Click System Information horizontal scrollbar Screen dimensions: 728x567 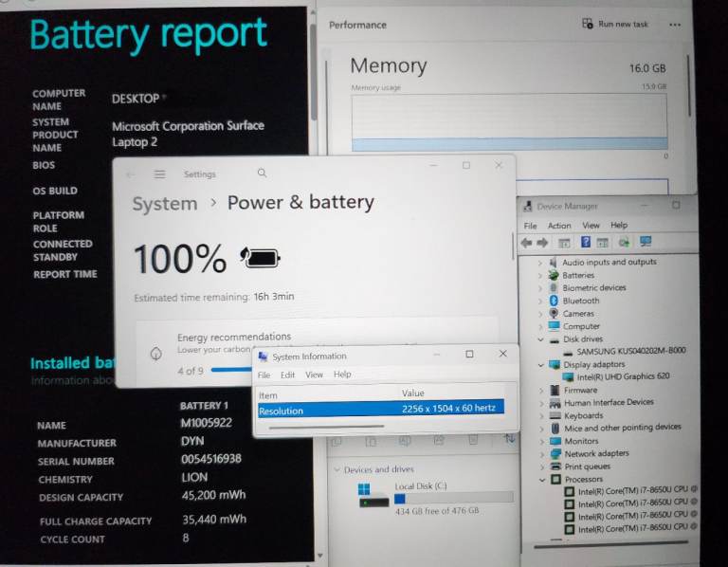point(327,427)
